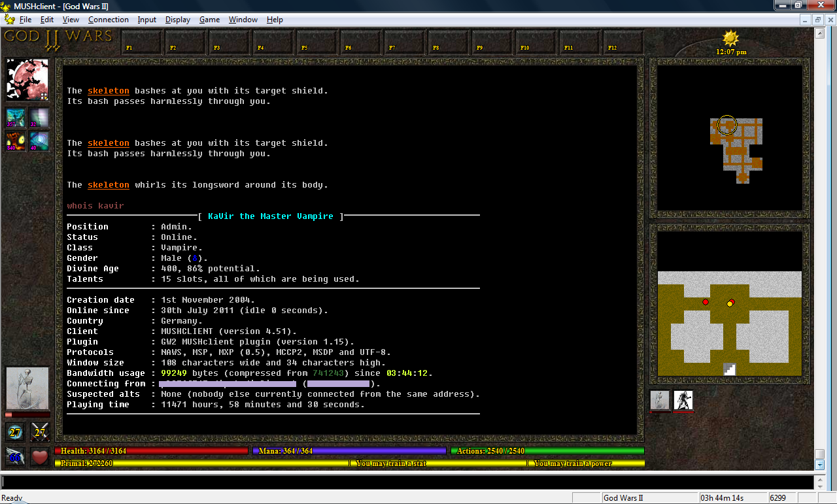
Task: Click the F8 hotkey slot
Action: coord(449,42)
